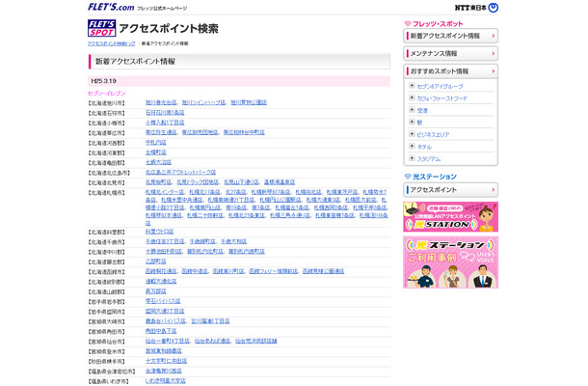Image resolution: width=588 pixels, height=386 pixels.
Task: Select the sidebar カフェ・ファーストフード text link
Action: click(442, 98)
